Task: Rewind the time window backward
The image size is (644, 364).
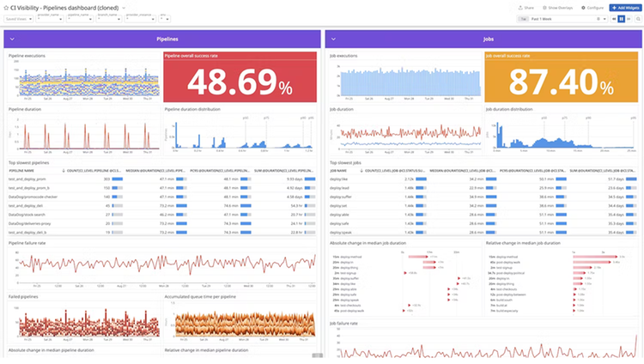Action: coord(614,19)
